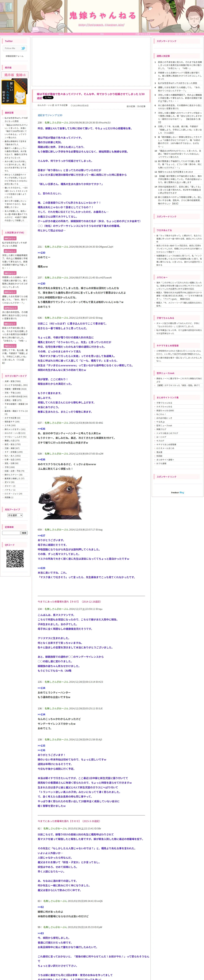Click the Twitter Follow Me bird button
The image size is (204, 980).
pos(15,48)
